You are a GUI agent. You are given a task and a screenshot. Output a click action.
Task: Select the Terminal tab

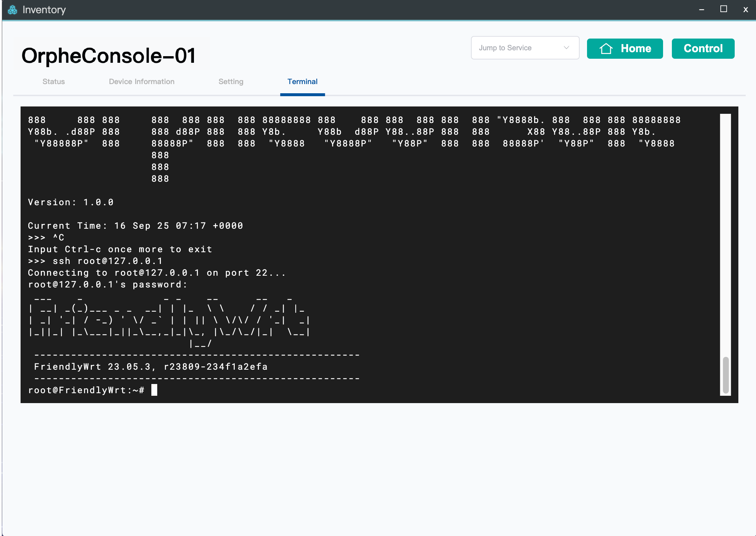302,82
